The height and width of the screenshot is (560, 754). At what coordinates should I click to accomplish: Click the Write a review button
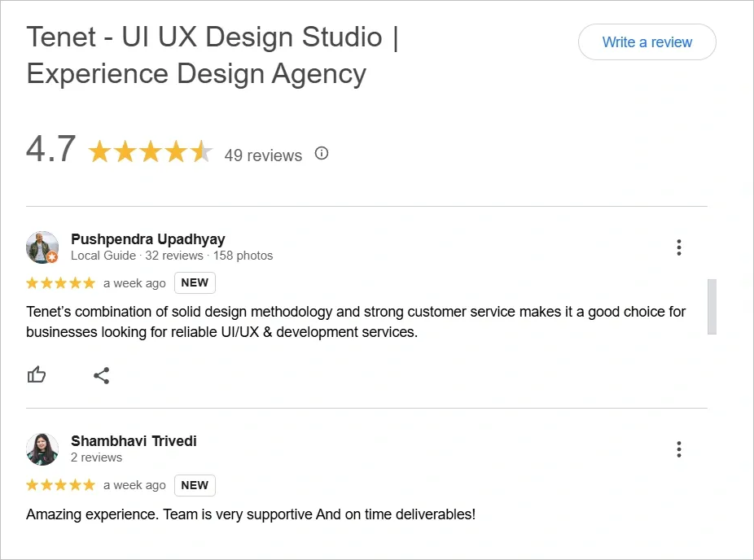(x=647, y=42)
